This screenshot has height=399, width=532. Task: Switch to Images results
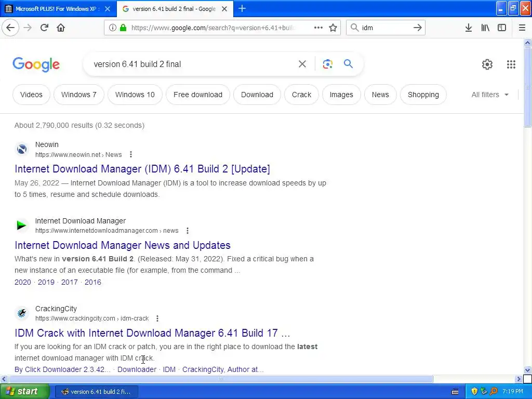click(341, 95)
